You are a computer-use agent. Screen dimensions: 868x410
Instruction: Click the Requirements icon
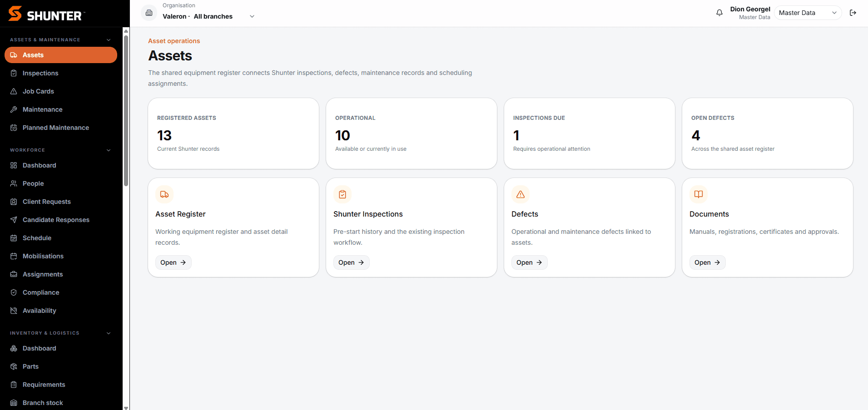click(x=14, y=385)
